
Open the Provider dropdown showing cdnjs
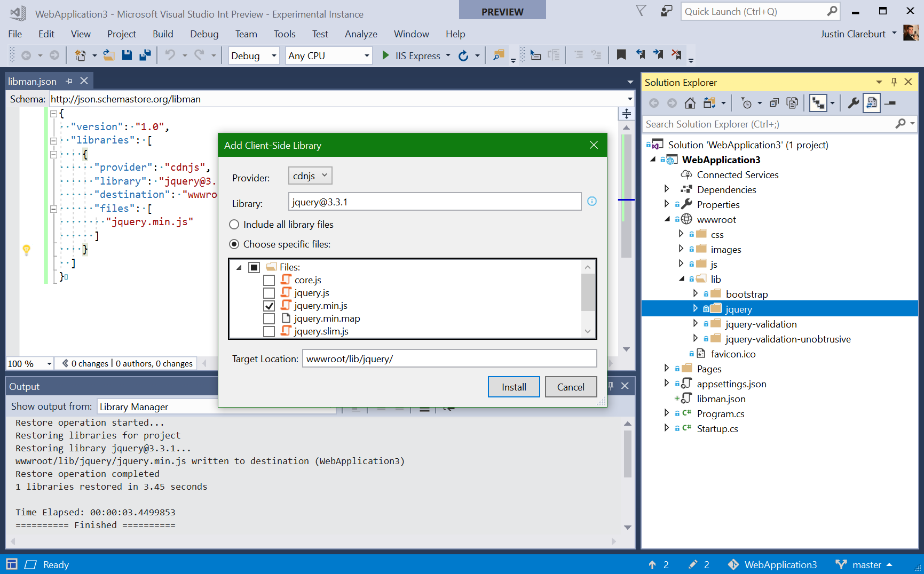point(310,176)
